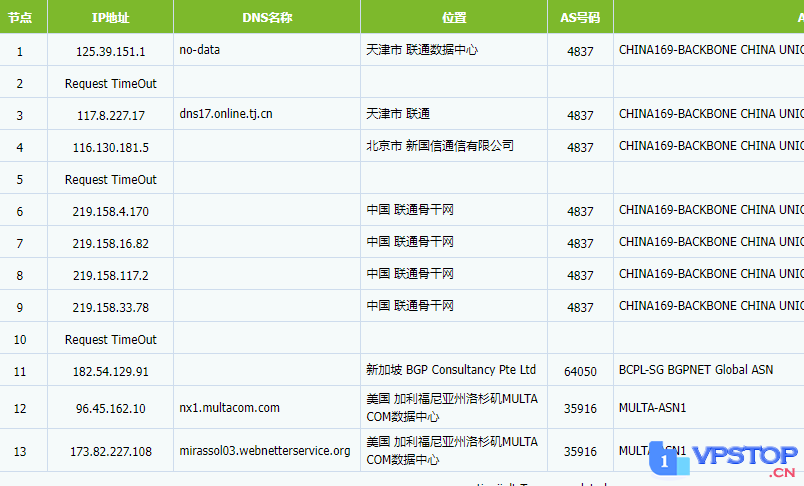Click Request TimeOut in row 10
Image resolution: width=804 pixels, height=486 pixels.
point(110,339)
